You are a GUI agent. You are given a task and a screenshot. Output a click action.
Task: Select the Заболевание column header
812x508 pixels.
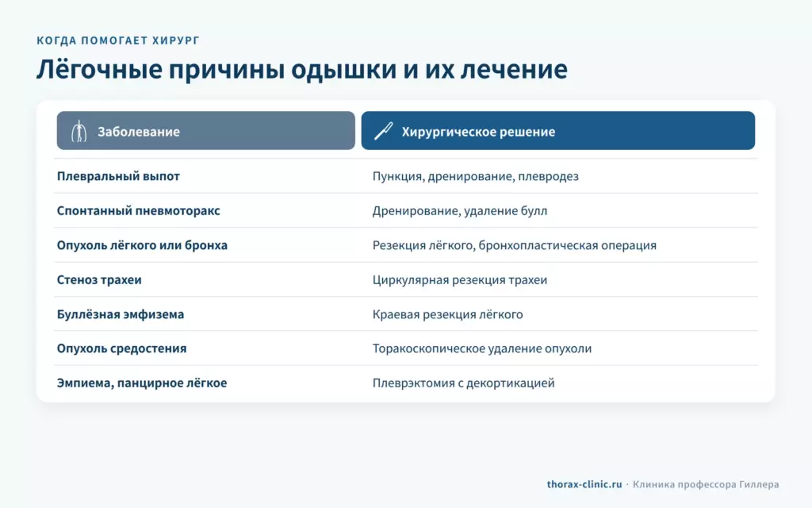[206, 131]
